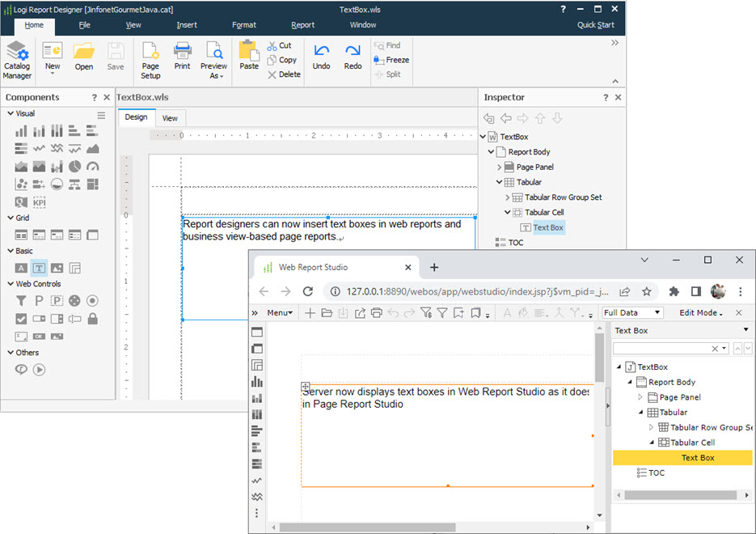Switch to the Design tab
Viewport: 756px width, 534px height.
click(136, 117)
